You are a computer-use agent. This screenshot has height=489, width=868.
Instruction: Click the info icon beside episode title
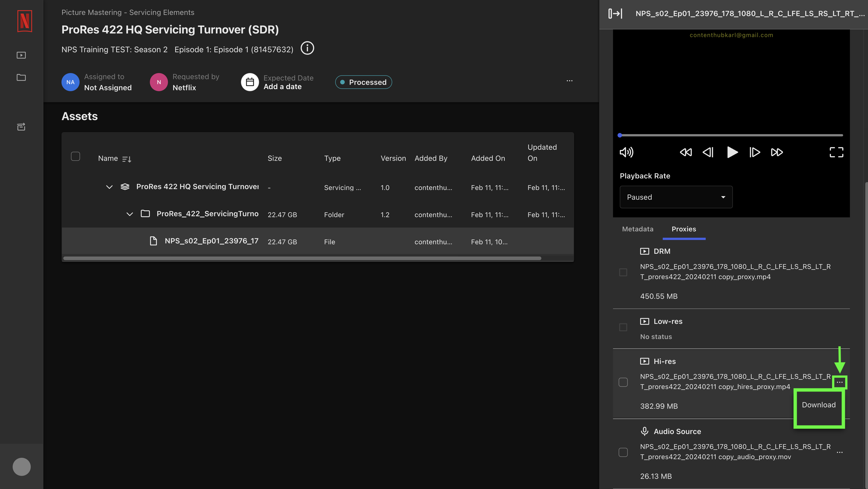pos(307,48)
